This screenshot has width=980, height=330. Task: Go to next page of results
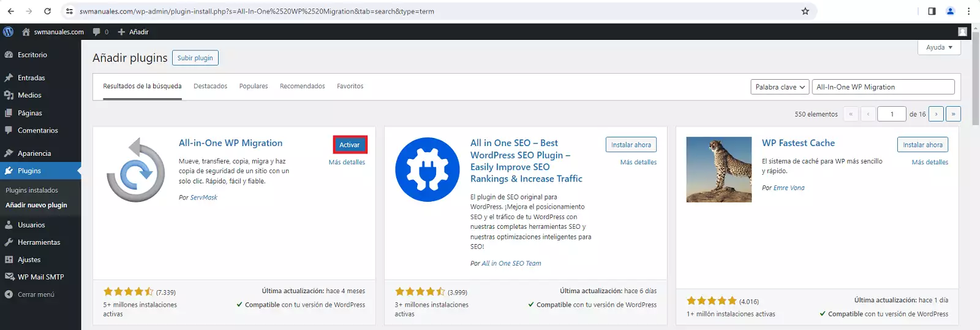(x=936, y=114)
